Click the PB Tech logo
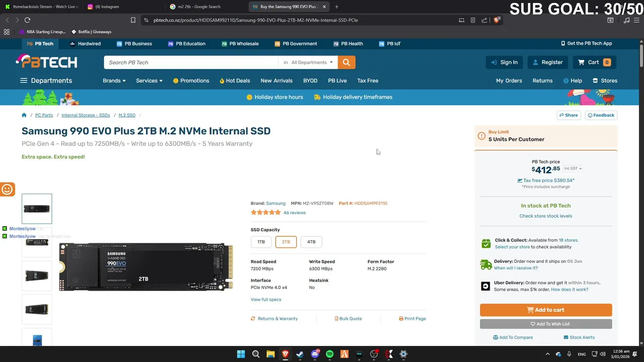The image size is (644, 362). 46,61
